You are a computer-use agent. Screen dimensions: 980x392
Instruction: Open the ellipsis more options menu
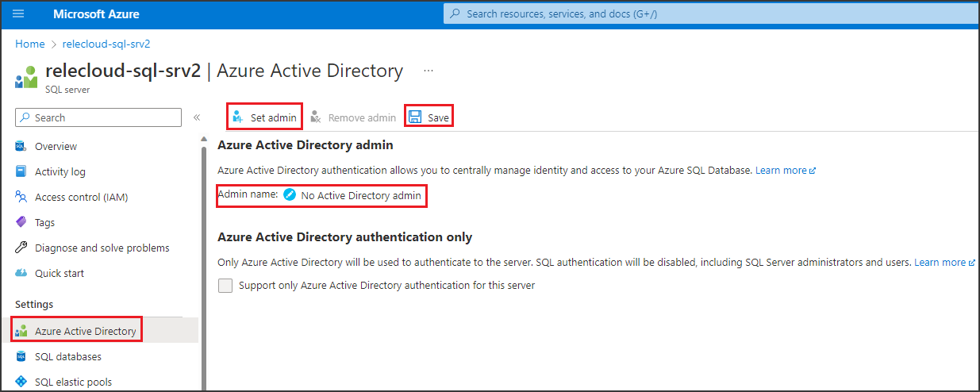click(x=429, y=71)
